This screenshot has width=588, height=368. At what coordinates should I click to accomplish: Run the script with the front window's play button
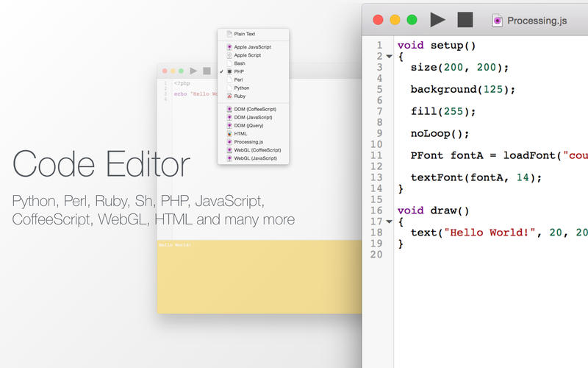point(437,20)
